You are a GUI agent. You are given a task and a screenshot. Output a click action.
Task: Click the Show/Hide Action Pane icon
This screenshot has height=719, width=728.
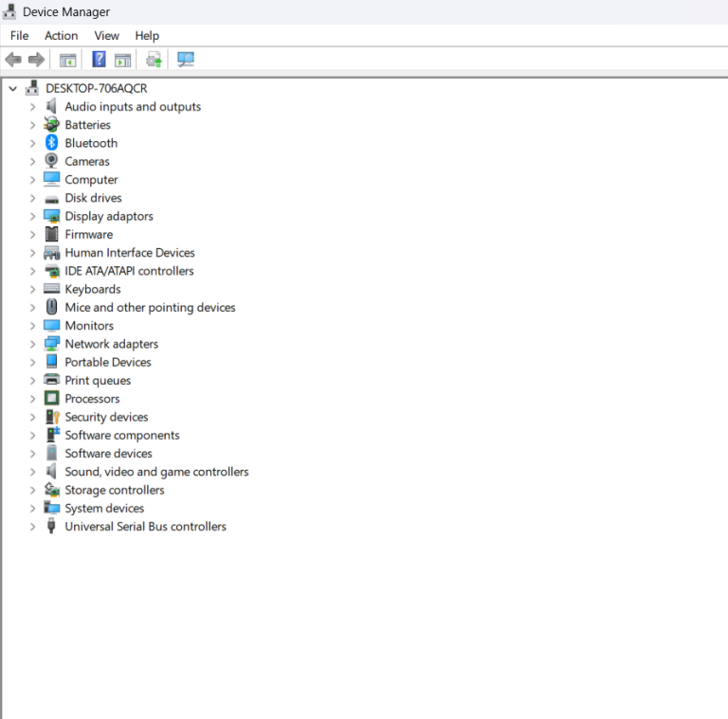coord(123,60)
